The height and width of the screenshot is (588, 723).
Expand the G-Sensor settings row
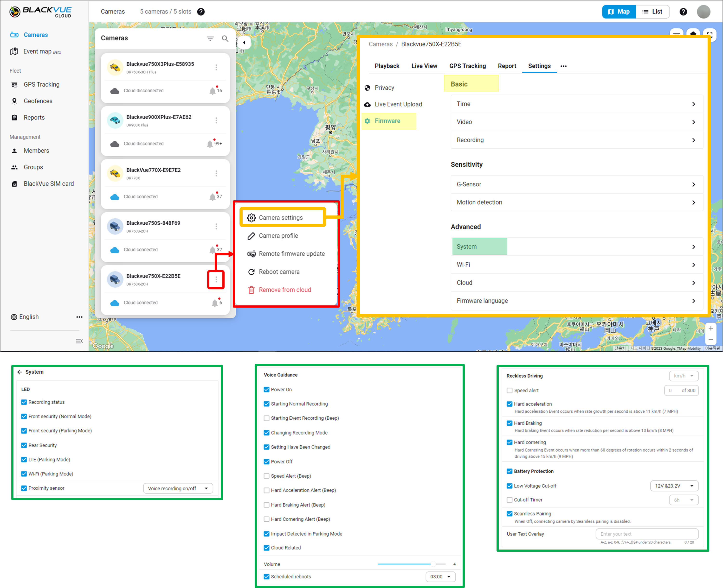click(577, 184)
